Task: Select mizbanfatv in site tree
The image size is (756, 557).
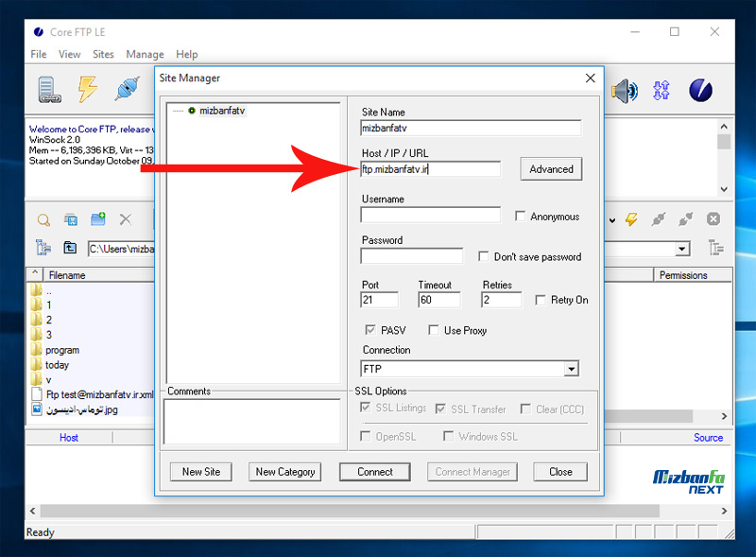Action: coord(222,111)
